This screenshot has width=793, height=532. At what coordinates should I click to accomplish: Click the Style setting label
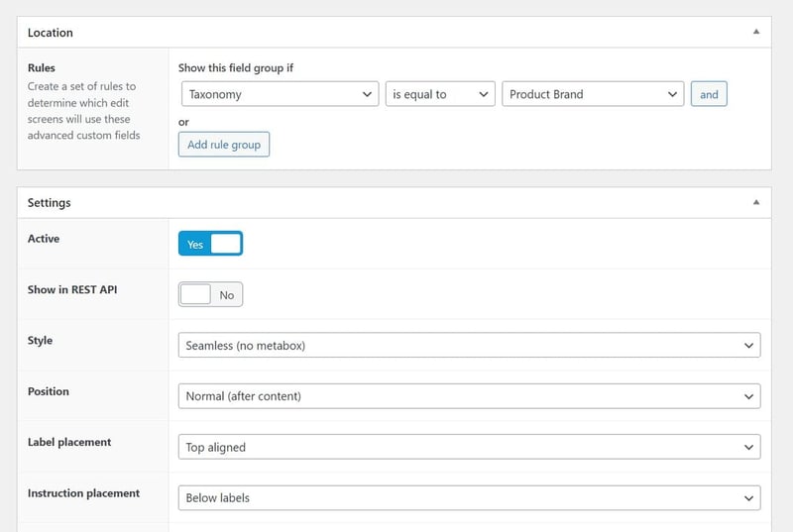pos(41,340)
